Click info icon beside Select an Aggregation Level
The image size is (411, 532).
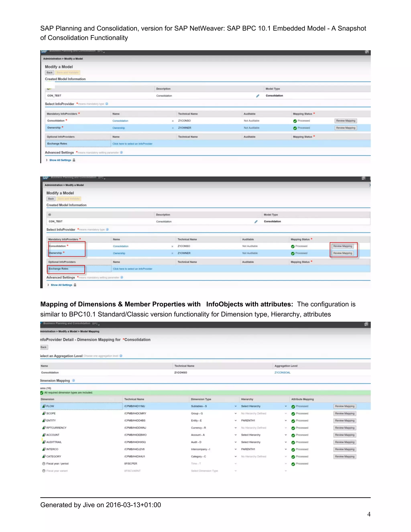coord(121,356)
